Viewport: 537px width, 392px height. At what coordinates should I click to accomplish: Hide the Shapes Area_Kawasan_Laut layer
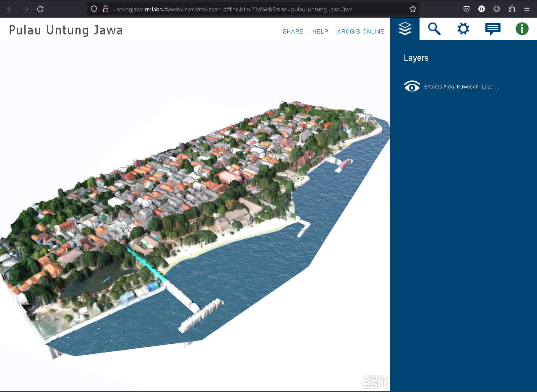412,86
